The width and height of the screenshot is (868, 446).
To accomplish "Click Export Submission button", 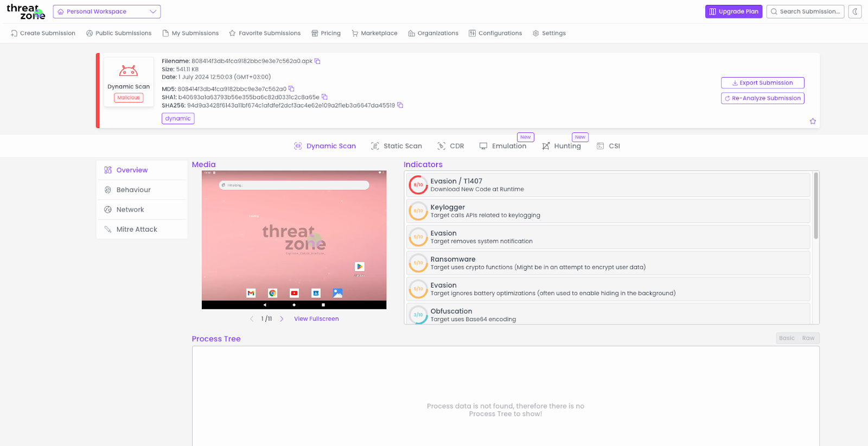I will tap(762, 83).
